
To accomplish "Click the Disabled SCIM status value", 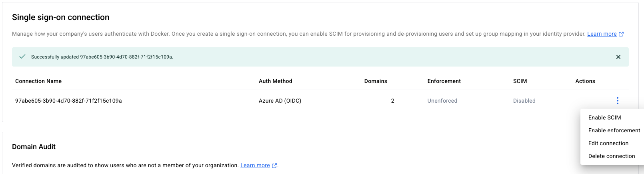I will [x=524, y=101].
